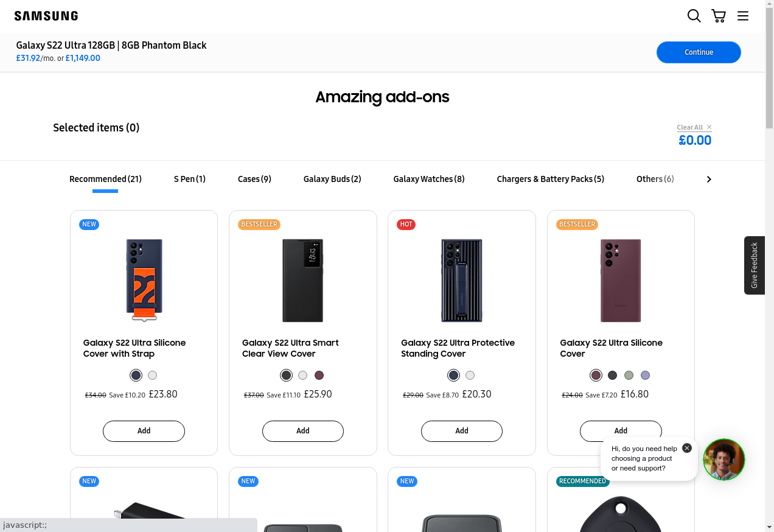Open the live chat agent avatar
Screen dimensions: 774x532
coord(723,460)
